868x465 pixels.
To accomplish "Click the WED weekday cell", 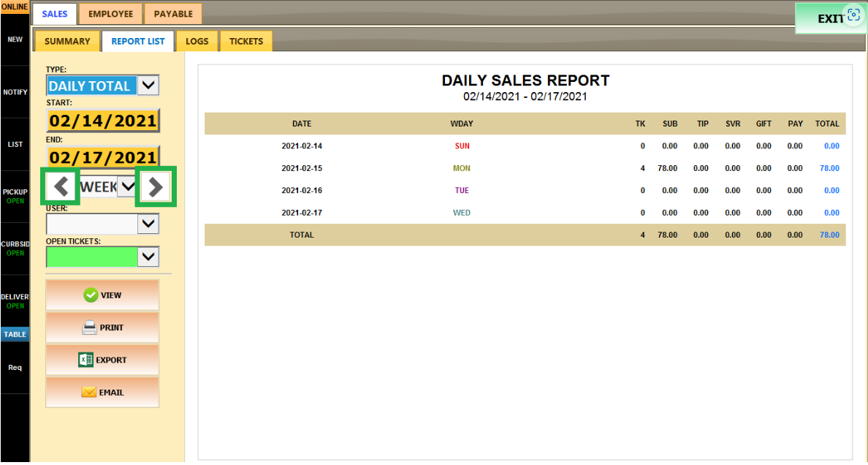I will pyautogui.click(x=462, y=212).
